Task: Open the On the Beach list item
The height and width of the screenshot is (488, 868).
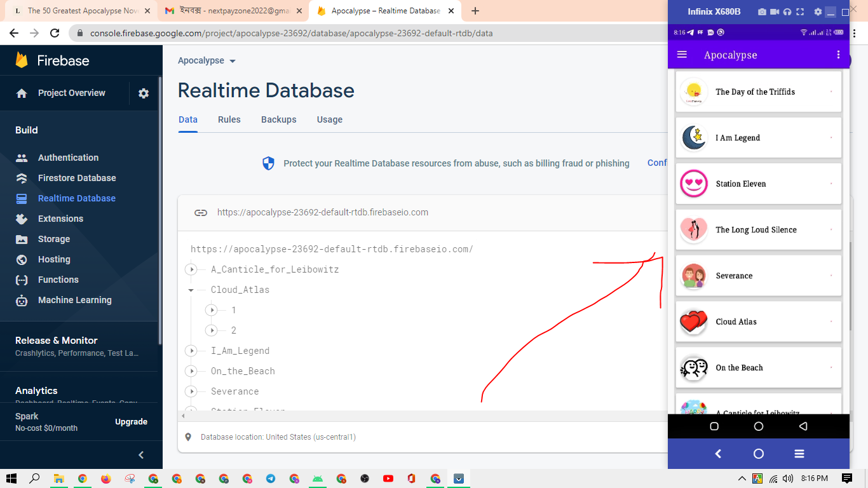Action: click(759, 367)
